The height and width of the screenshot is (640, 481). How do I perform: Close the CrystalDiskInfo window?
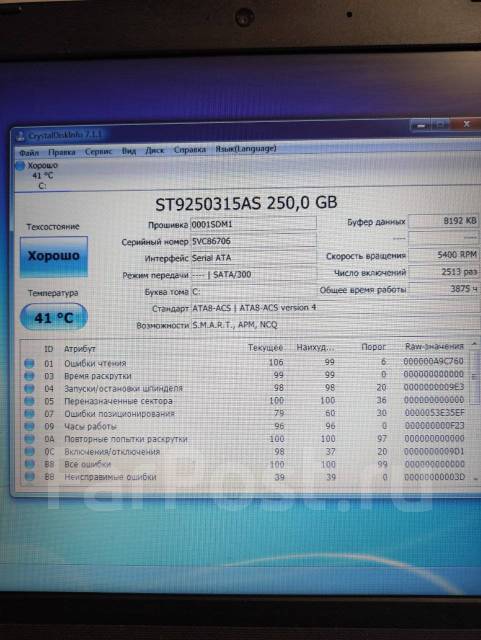point(466,124)
